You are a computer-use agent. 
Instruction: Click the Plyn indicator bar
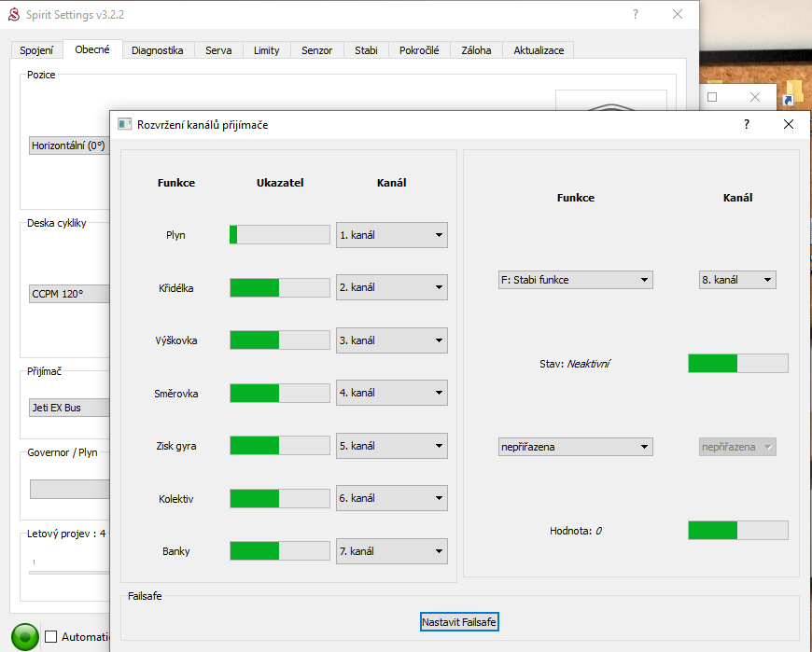pos(279,235)
